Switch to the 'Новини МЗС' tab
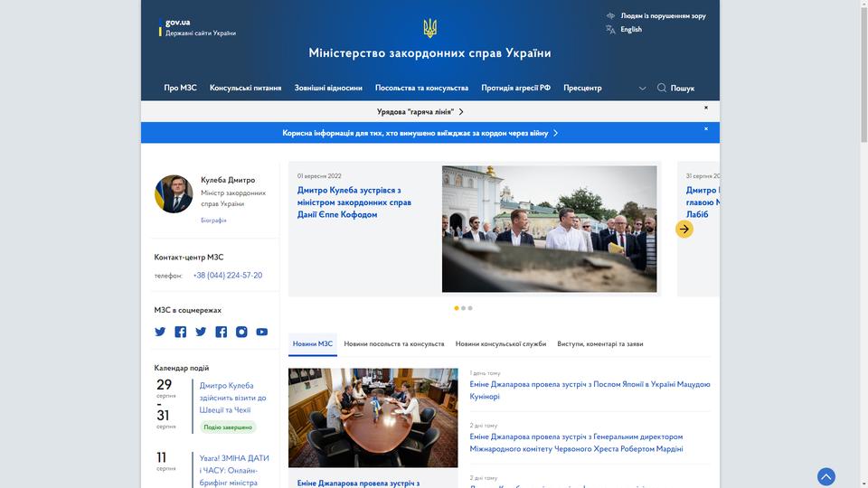 (x=313, y=344)
